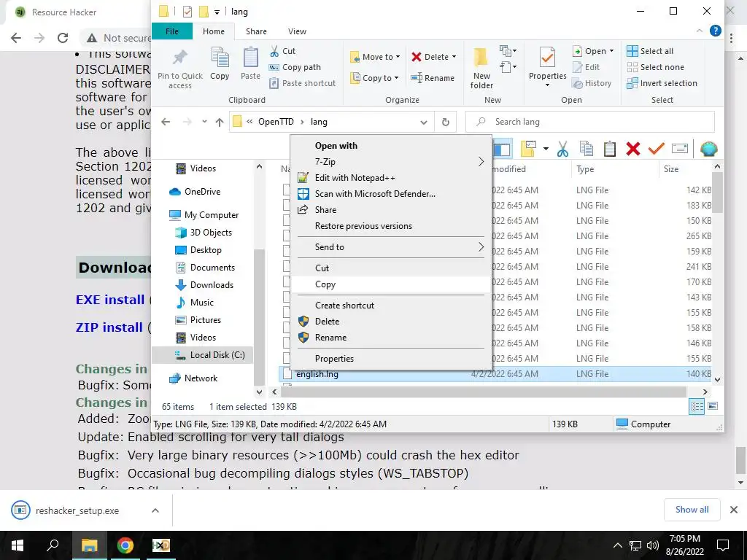Click the Folder Options icon in classic toolbar

[x=528, y=149]
